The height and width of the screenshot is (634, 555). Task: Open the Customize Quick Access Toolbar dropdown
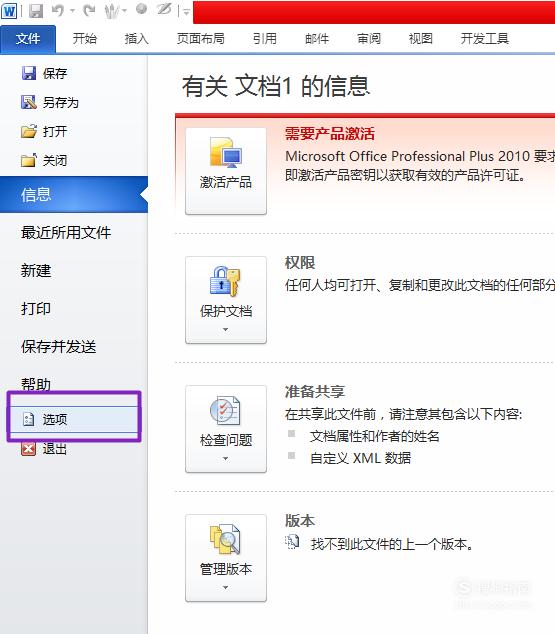[x=186, y=11]
